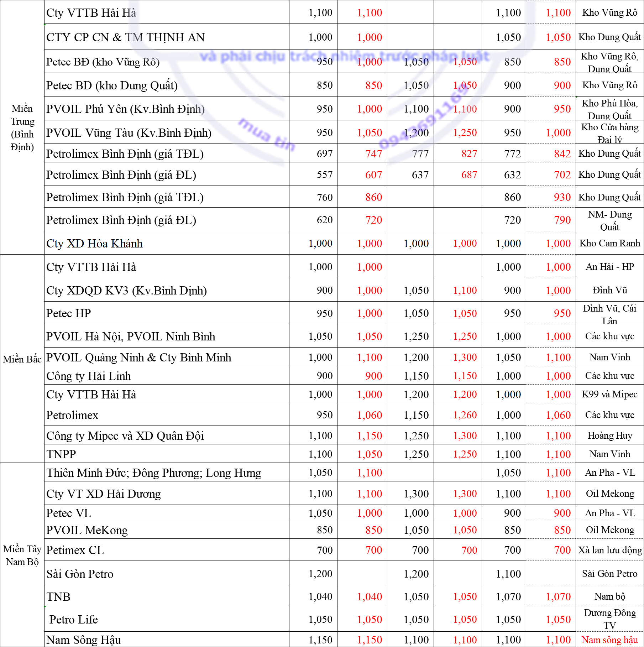Click the Nam bộ warehouse cell

pos(609,596)
